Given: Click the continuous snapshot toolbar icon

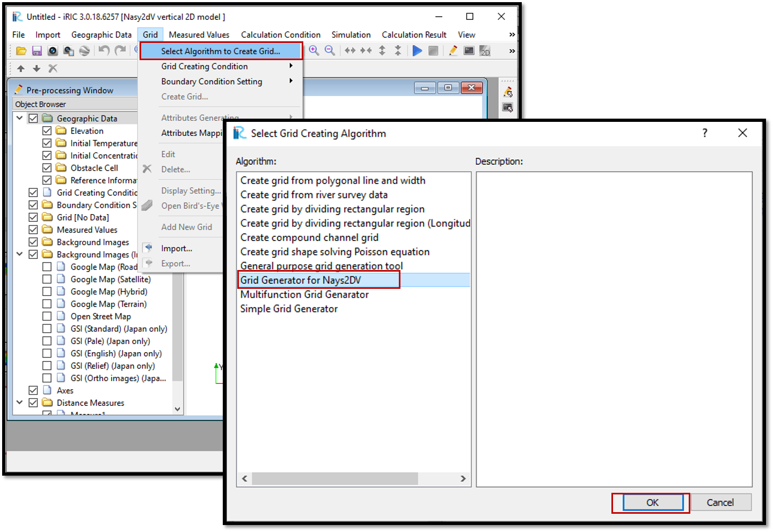Looking at the screenshot, I should [x=69, y=51].
